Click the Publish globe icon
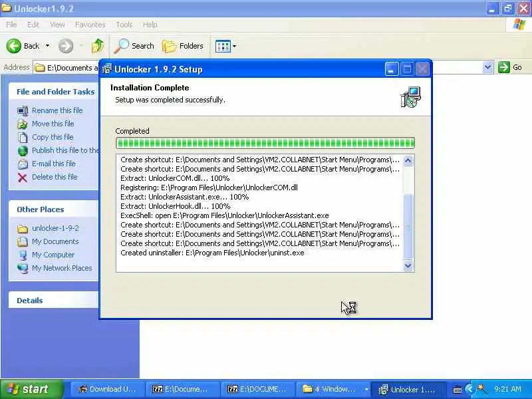 pyautogui.click(x=23, y=151)
